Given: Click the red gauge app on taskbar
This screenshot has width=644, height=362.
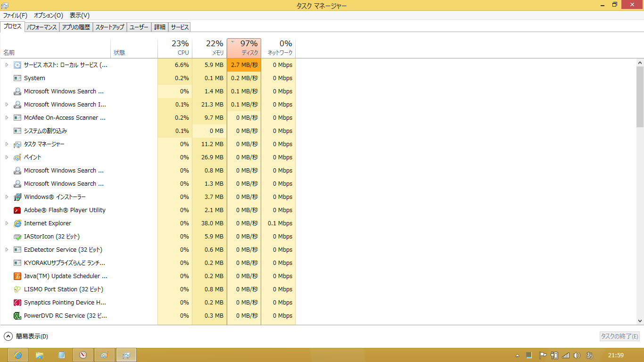Looking at the screenshot, I should [x=83, y=355].
